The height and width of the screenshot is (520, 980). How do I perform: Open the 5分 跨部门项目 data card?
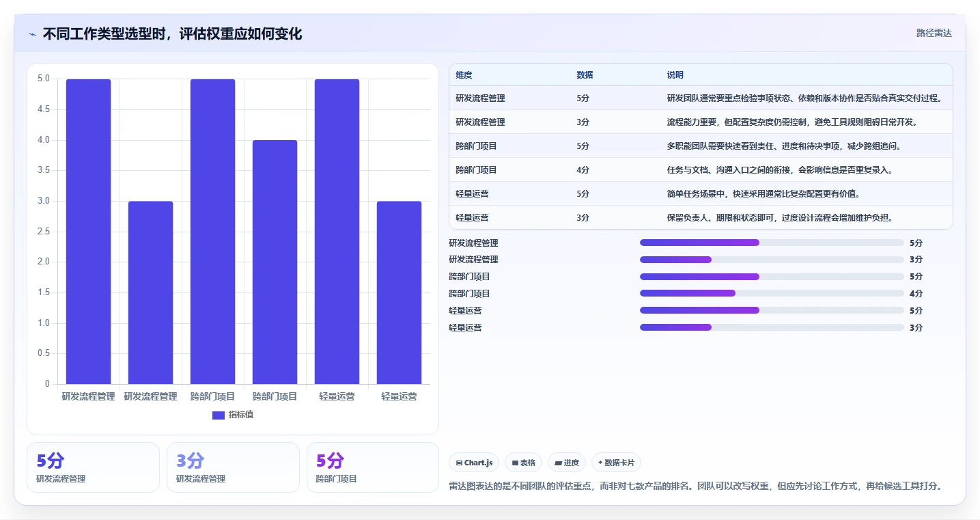pos(373,467)
